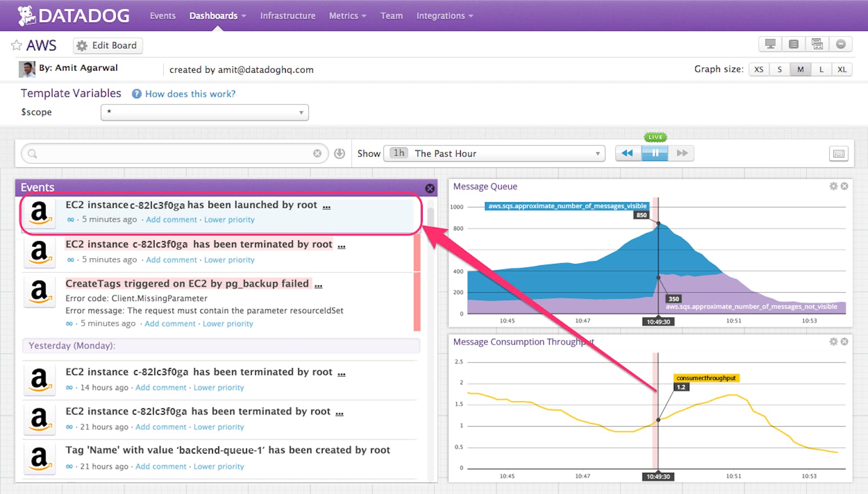Click the Edit Board button
868x494 pixels.
tap(107, 46)
